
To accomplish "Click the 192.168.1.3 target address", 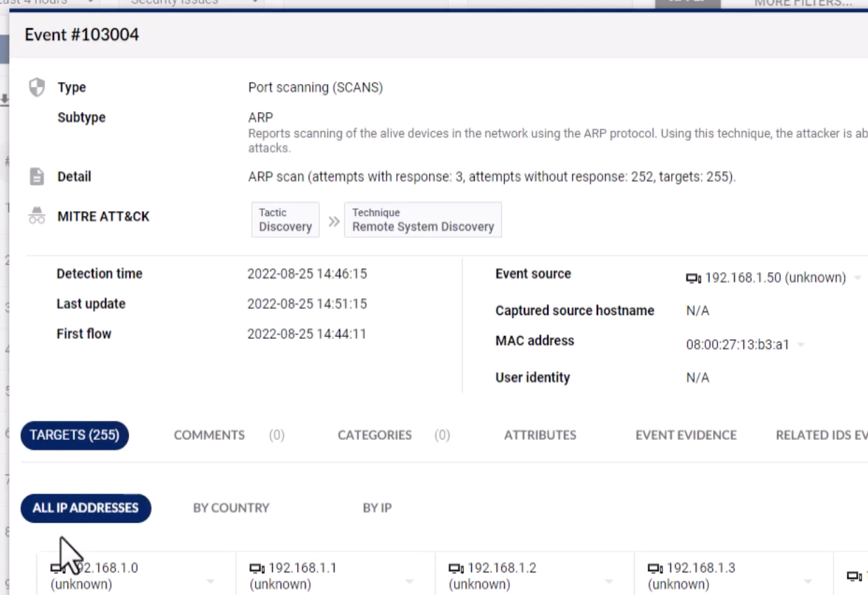I will point(700,568).
